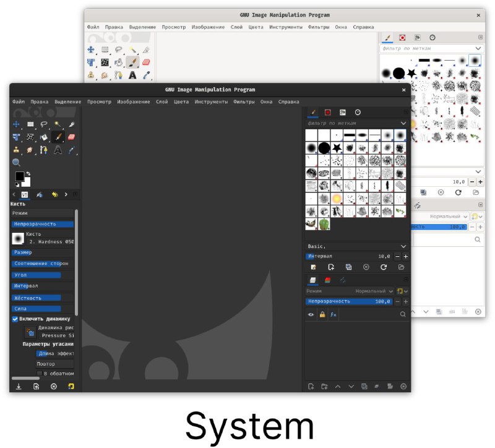Expand the фильтр по меткам dropdown in light window
Screen dimensions: 495x448
pyautogui.click(x=478, y=48)
